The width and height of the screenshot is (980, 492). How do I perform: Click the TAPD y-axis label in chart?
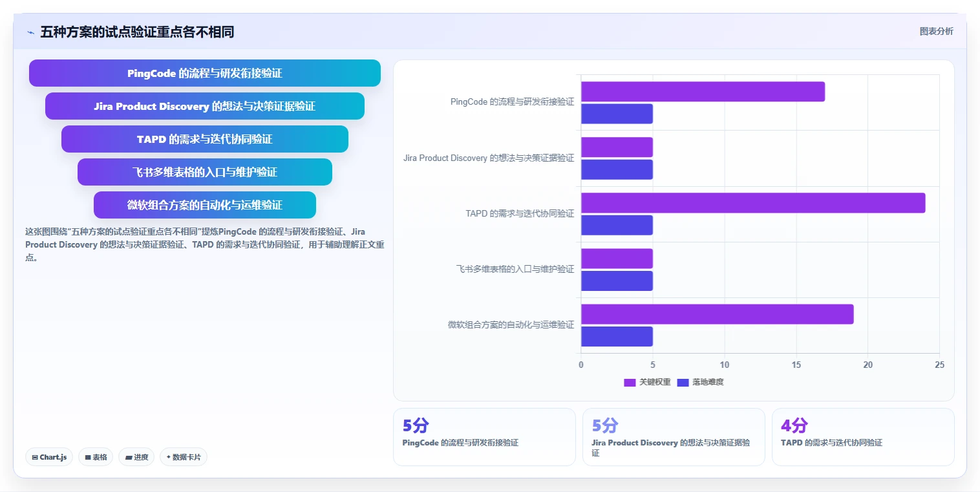(520, 213)
